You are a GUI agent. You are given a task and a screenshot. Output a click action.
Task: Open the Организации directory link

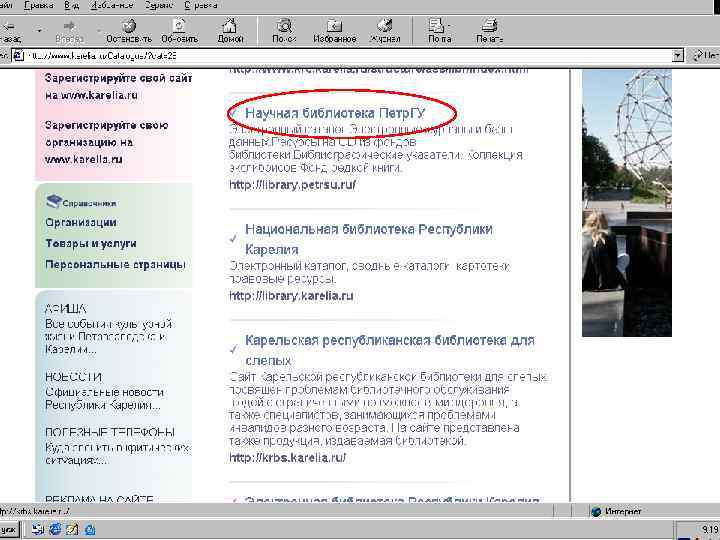click(x=81, y=223)
